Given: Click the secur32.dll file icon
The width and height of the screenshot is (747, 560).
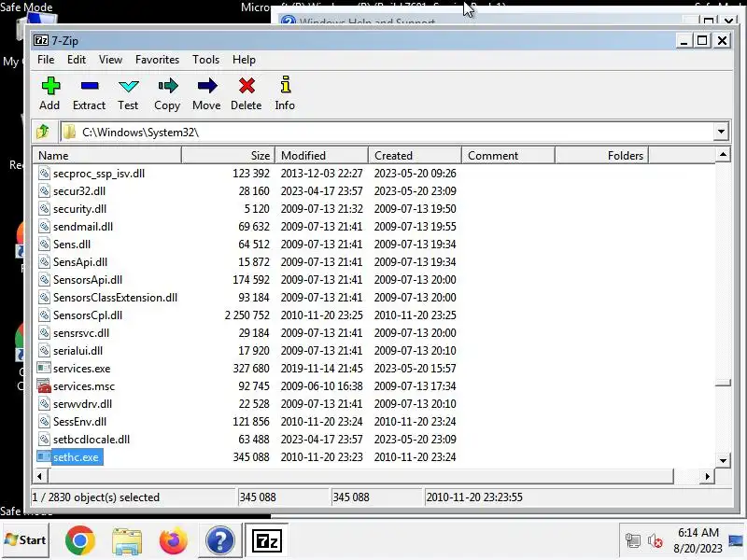Looking at the screenshot, I should point(44,191).
